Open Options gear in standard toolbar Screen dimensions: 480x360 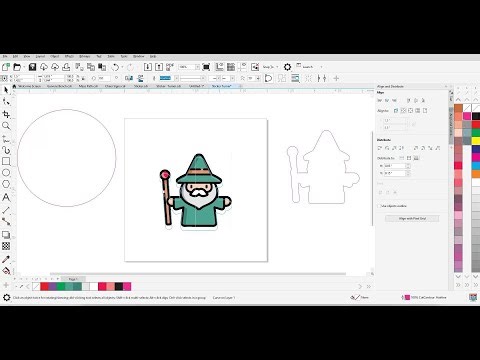click(287, 67)
